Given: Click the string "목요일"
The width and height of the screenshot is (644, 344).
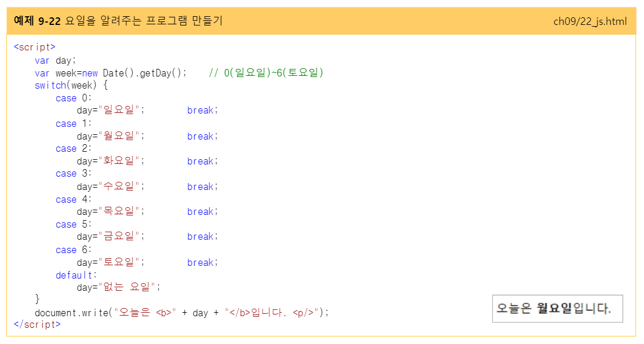Looking at the screenshot, I should click(119, 211).
